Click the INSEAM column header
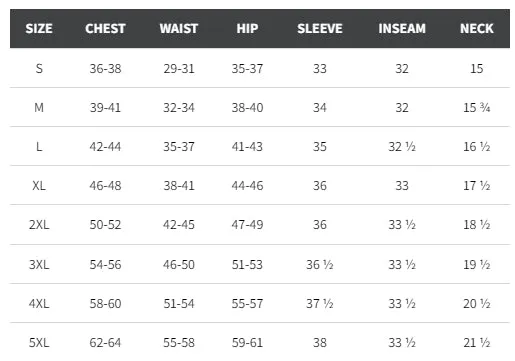Image resolution: width=515 pixels, height=361 pixels. click(x=402, y=29)
